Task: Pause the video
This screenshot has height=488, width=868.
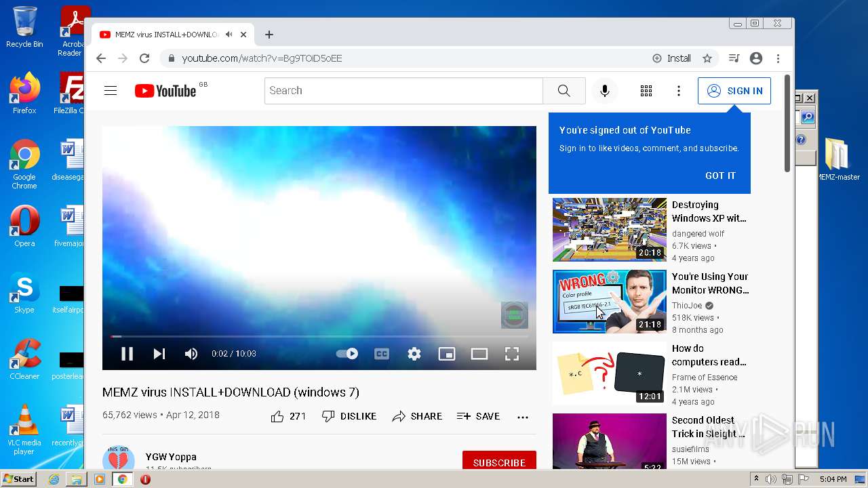Action: tap(127, 353)
